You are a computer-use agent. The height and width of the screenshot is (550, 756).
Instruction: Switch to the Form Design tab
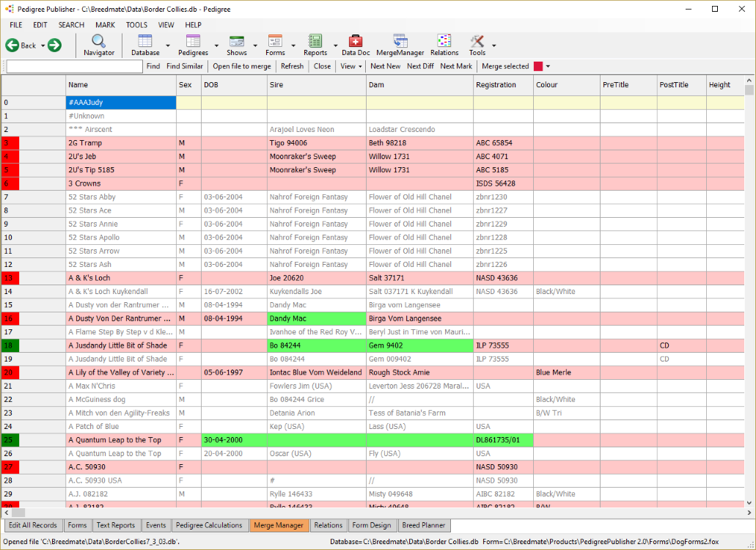[x=371, y=525]
